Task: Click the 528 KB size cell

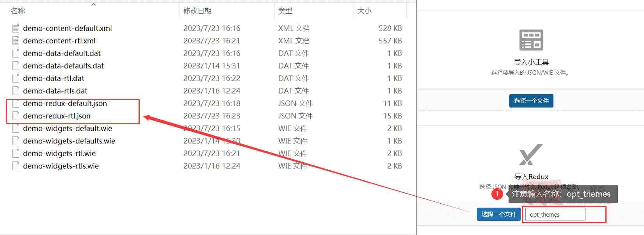Action: (x=390, y=28)
